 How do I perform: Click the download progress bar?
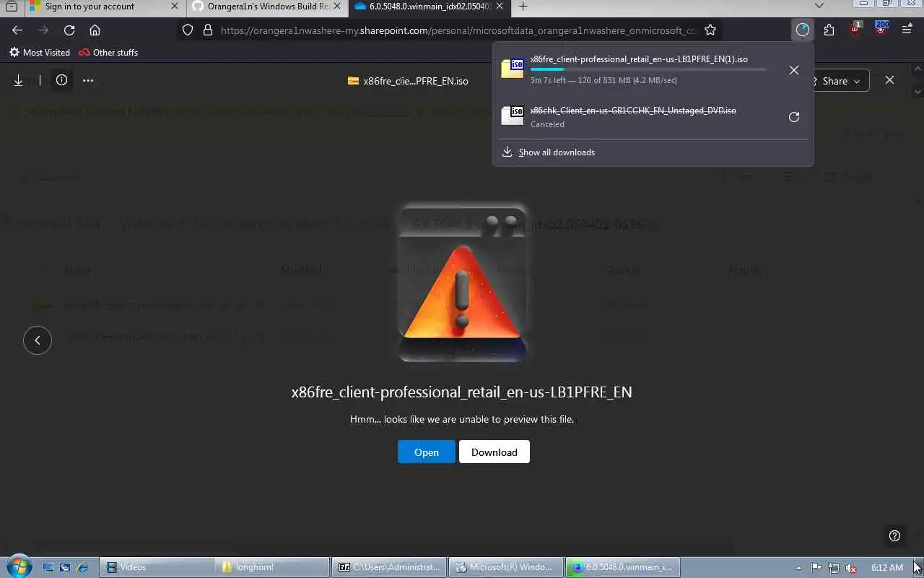(648, 70)
